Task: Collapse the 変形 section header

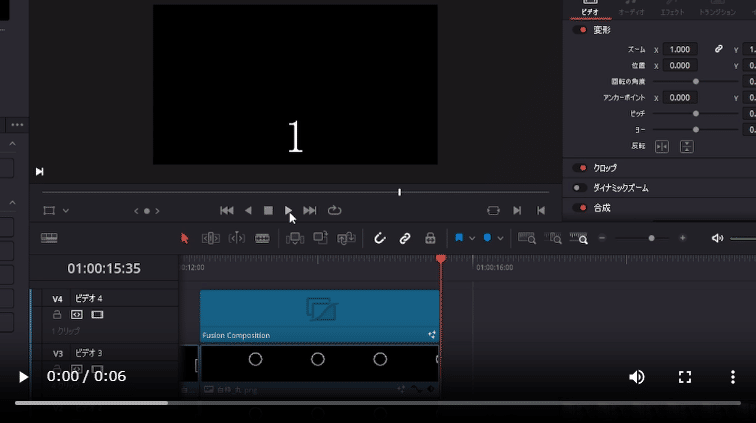Action: pyautogui.click(x=602, y=30)
